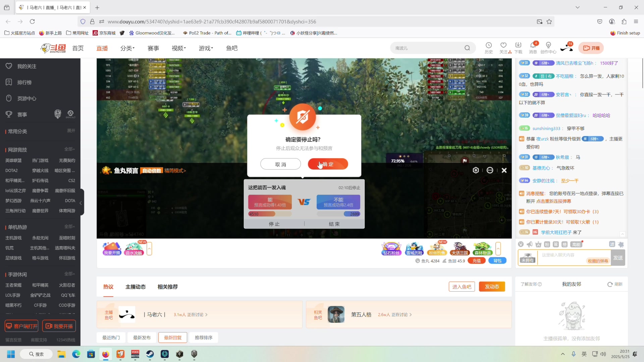Open 雪域历险 activity icon
Viewport: 644px width, 362px height.
[x=414, y=249]
